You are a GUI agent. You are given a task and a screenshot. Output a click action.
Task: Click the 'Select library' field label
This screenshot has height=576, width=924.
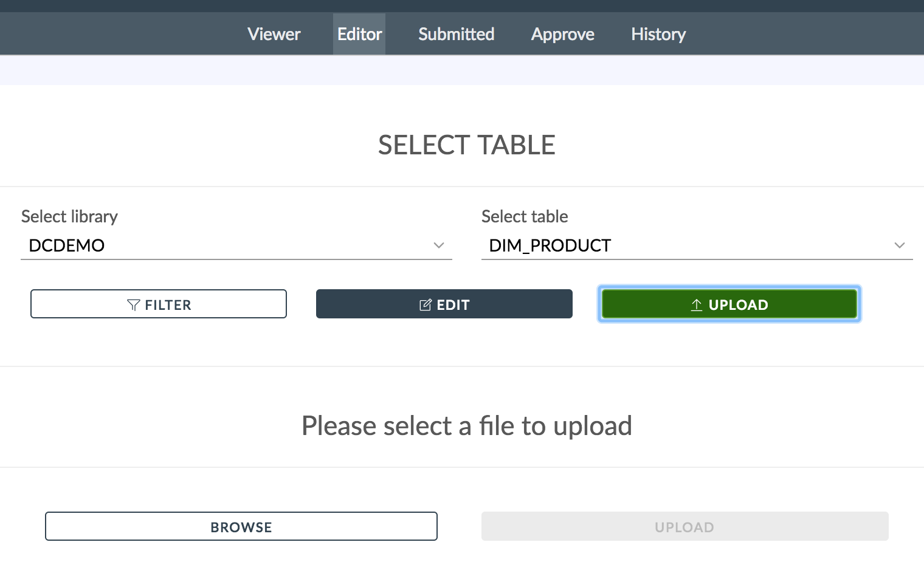(x=69, y=216)
